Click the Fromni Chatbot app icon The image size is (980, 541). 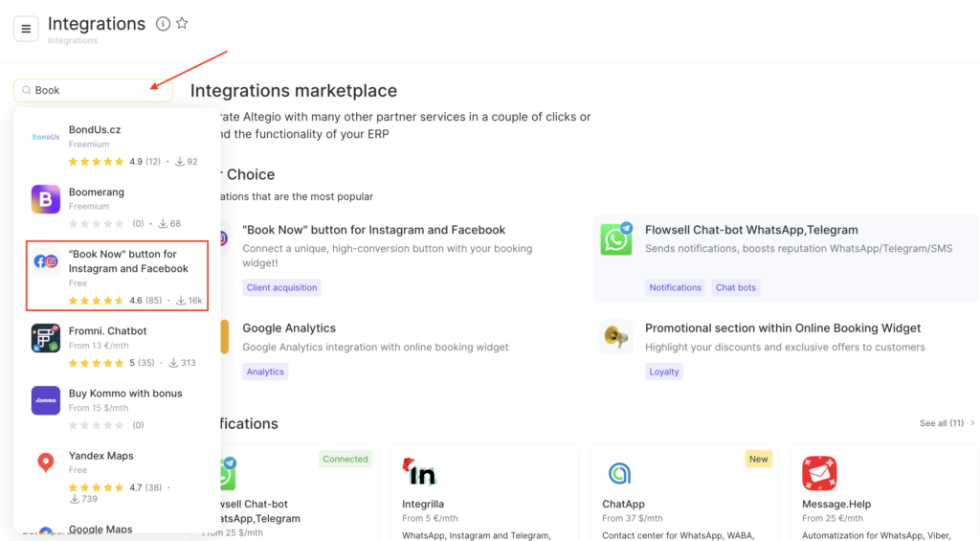point(45,338)
